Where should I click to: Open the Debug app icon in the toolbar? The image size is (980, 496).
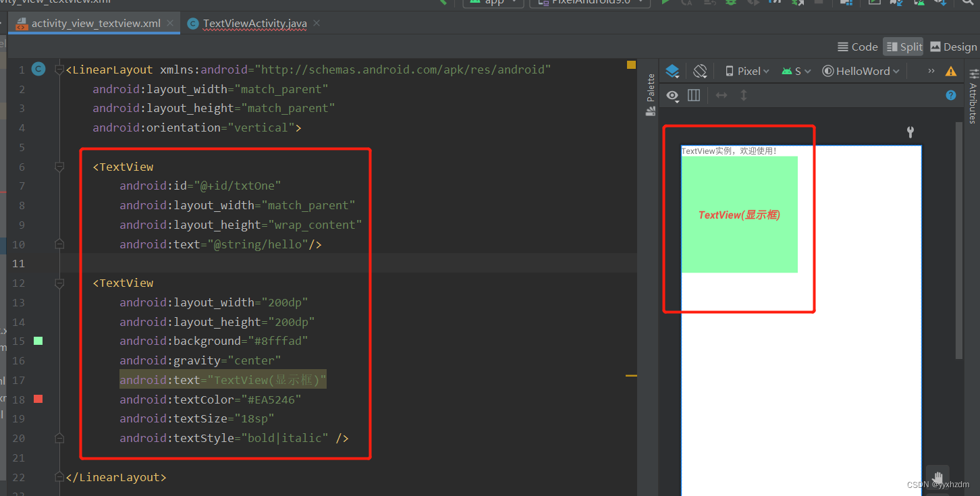pos(731,3)
